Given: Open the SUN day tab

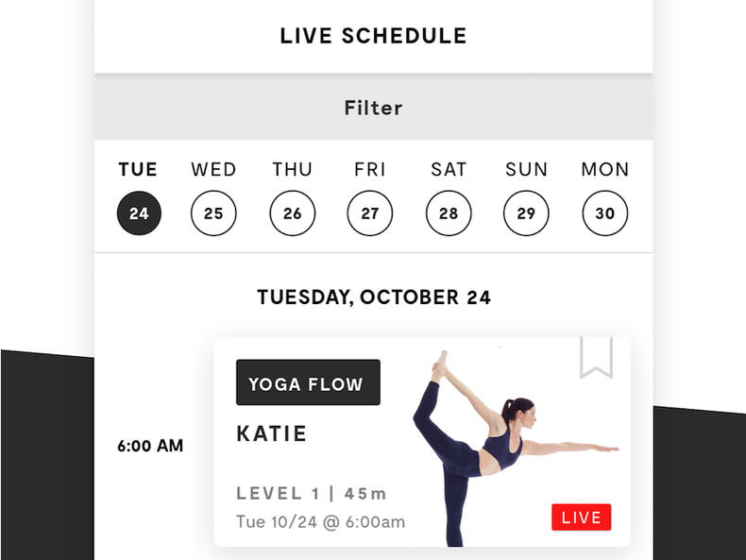Looking at the screenshot, I should [526, 170].
